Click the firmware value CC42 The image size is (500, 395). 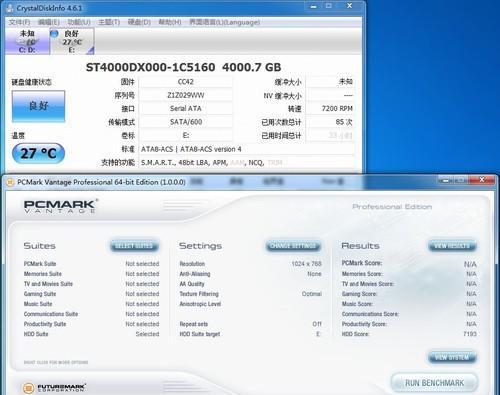click(x=186, y=82)
